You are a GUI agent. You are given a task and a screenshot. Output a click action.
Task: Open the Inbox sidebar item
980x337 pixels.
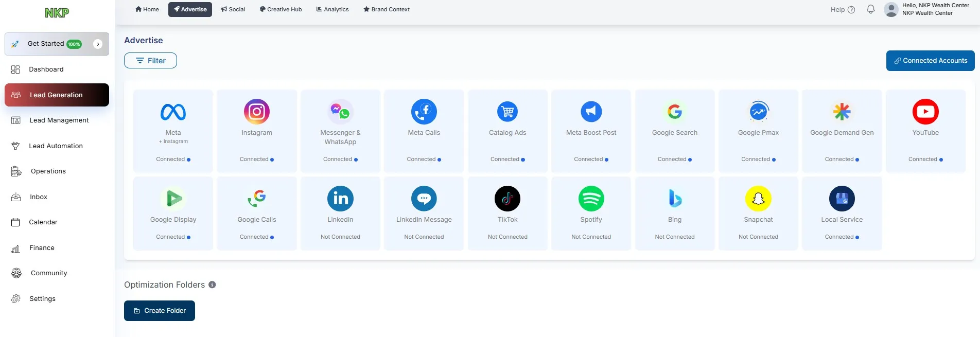(x=57, y=197)
